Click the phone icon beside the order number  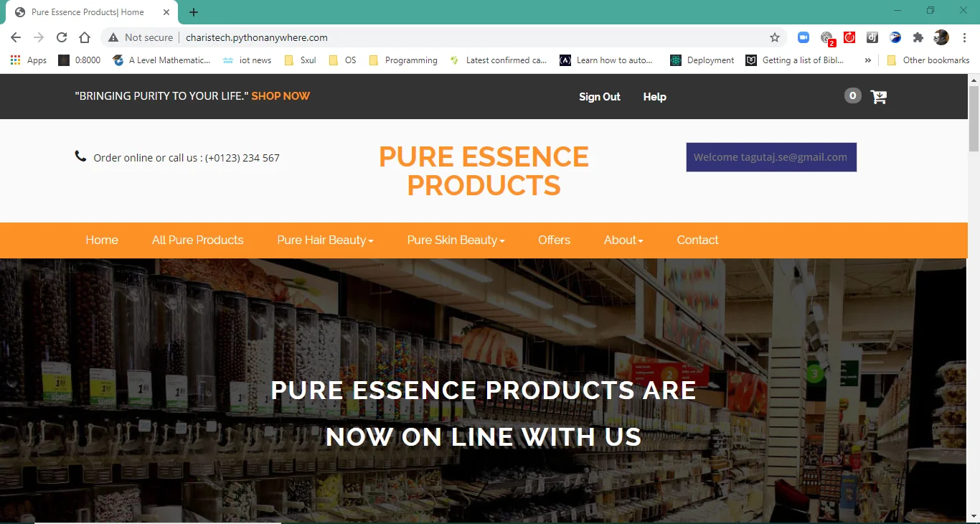[80, 155]
